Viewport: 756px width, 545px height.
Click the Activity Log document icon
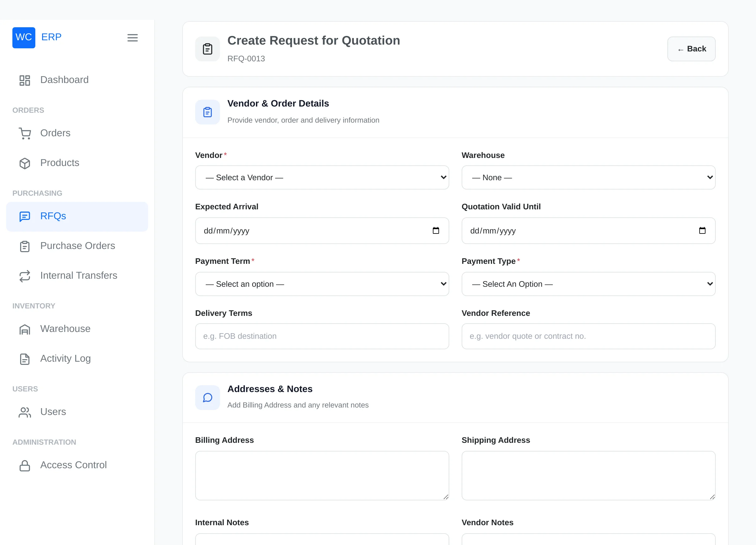click(x=25, y=359)
